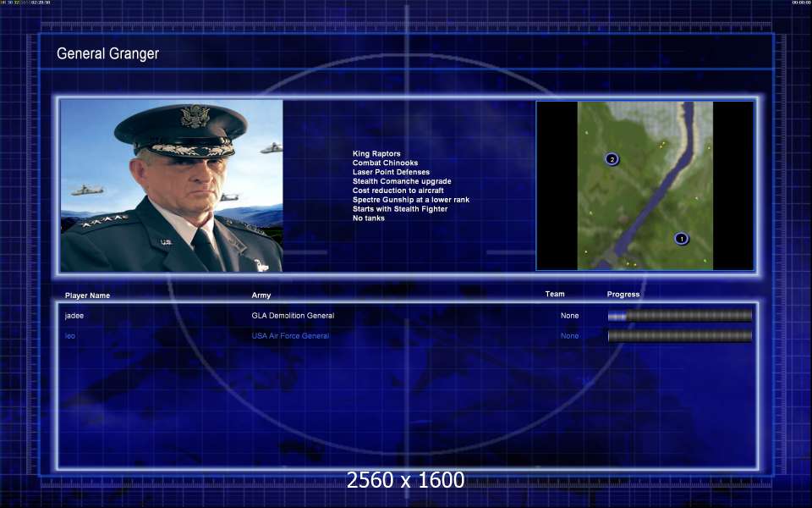Image resolution: width=812 pixels, height=508 pixels.
Task: Click jadee's loading progress bar
Action: pos(679,316)
